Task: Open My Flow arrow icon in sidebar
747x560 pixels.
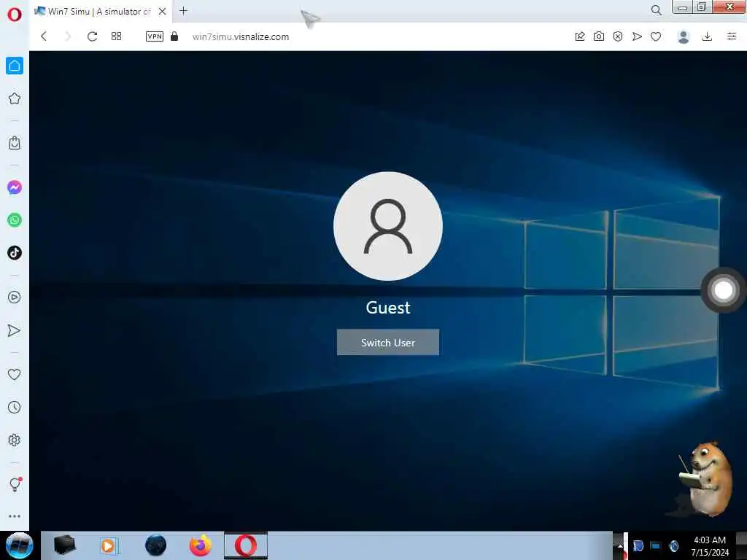Action: point(15,330)
